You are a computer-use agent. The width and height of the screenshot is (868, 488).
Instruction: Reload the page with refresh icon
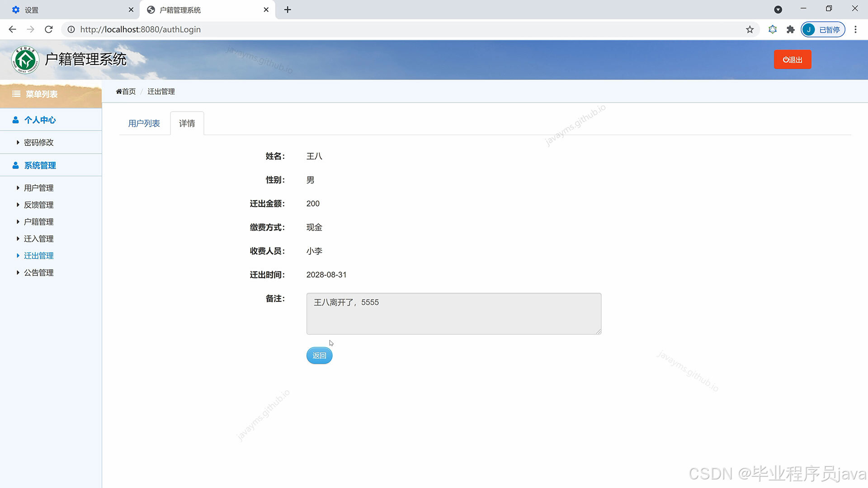pos(49,29)
